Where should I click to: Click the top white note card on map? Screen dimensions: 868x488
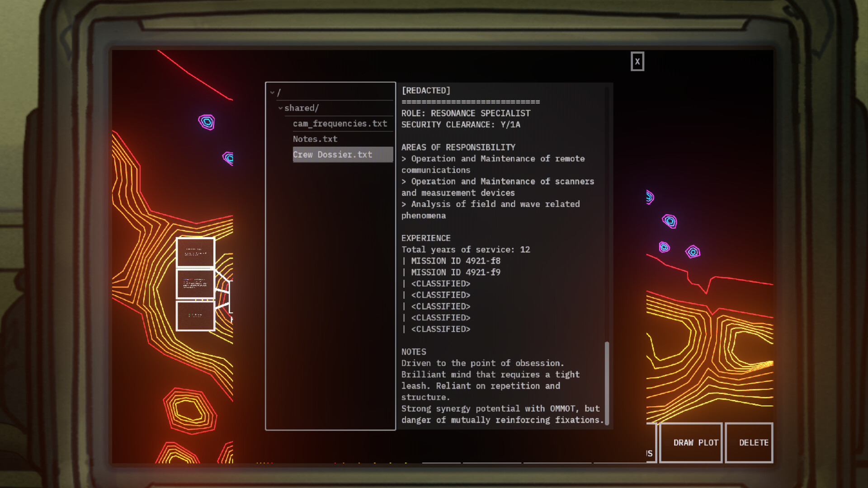[195, 252]
